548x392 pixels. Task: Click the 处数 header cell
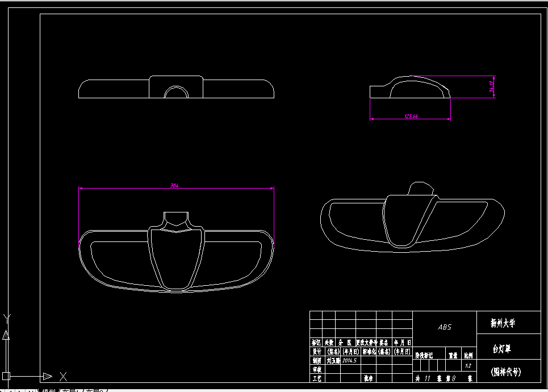(x=329, y=343)
